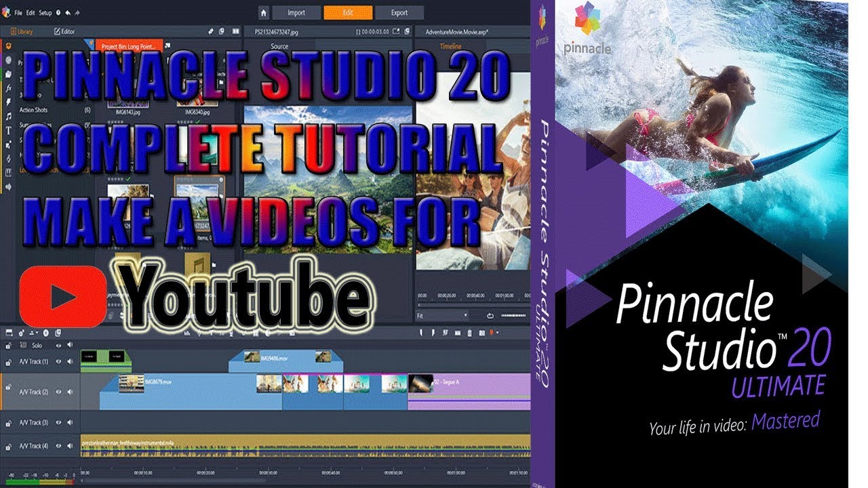Open the music note audio category
This screenshot has width=868, height=488.
click(8, 116)
